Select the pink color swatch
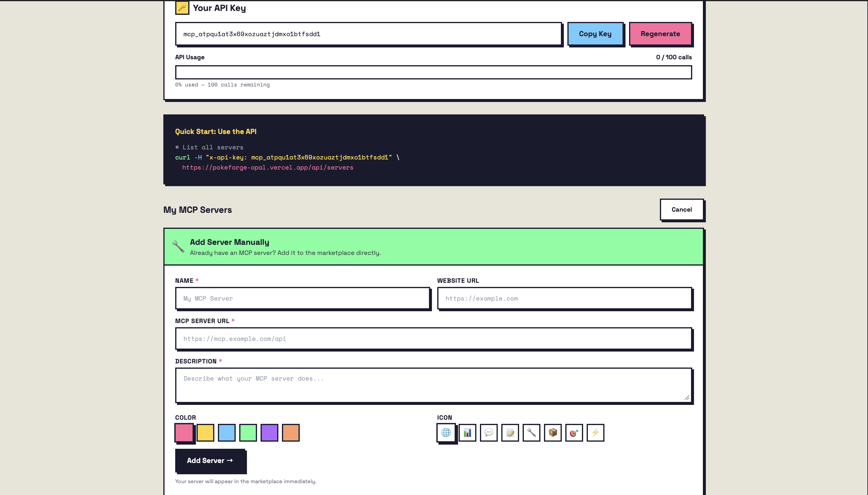This screenshot has width=868, height=495. click(184, 432)
